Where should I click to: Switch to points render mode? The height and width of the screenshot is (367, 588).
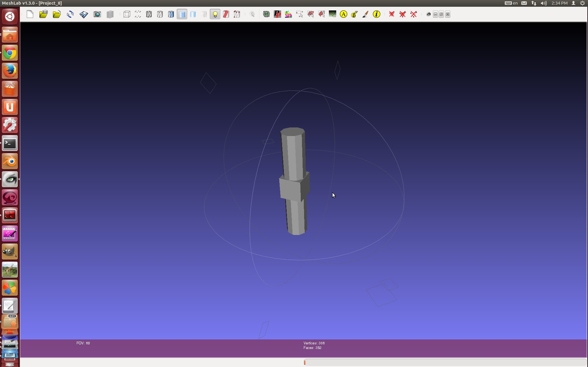[138, 14]
